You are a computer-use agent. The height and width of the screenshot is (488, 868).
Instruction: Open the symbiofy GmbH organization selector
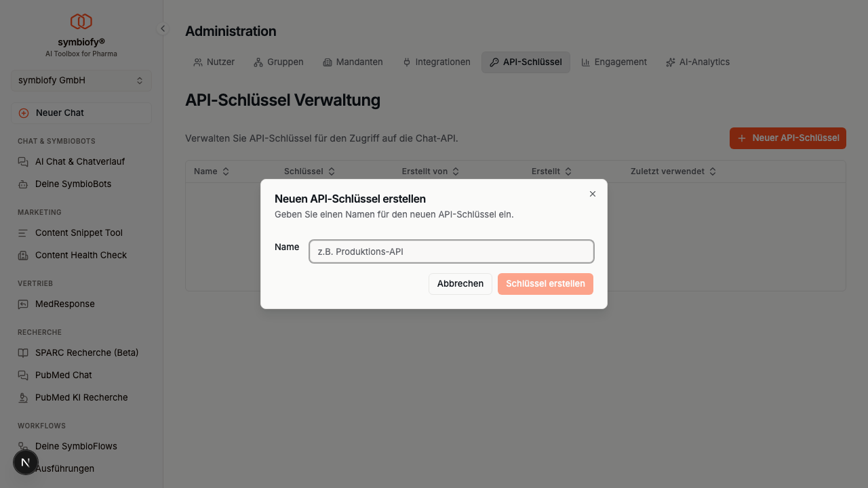click(81, 80)
